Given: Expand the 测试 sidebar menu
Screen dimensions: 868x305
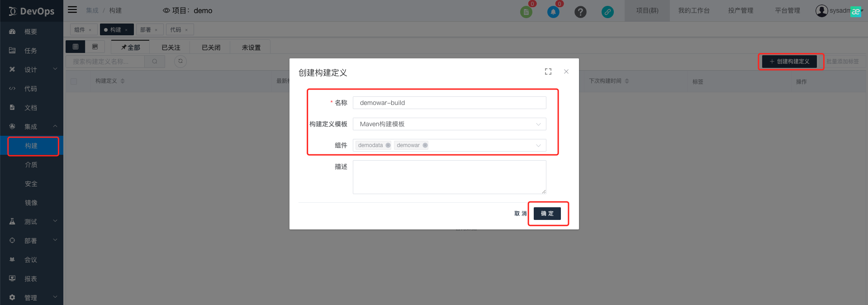Looking at the screenshot, I should (x=31, y=222).
